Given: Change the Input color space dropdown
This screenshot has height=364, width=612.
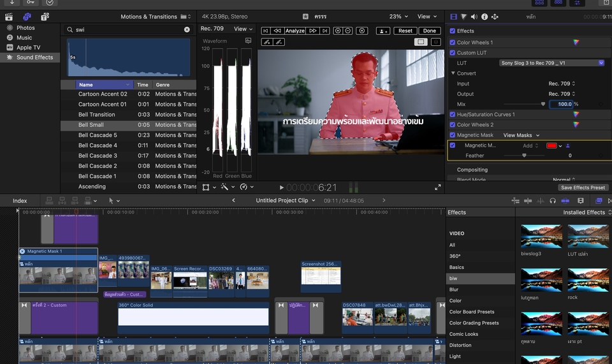Looking at the screenshot, I should coord(562,84).
